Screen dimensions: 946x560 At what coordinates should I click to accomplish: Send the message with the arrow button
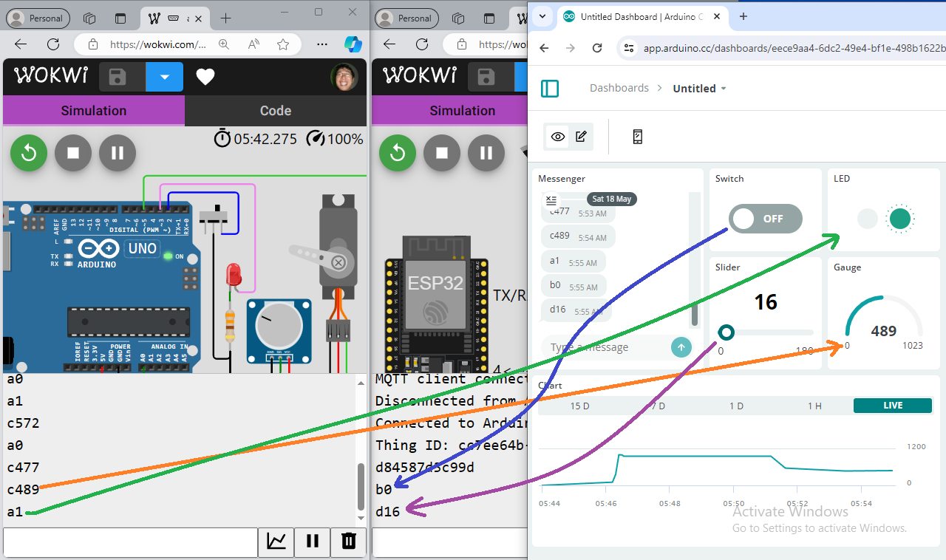click(681, 346)
